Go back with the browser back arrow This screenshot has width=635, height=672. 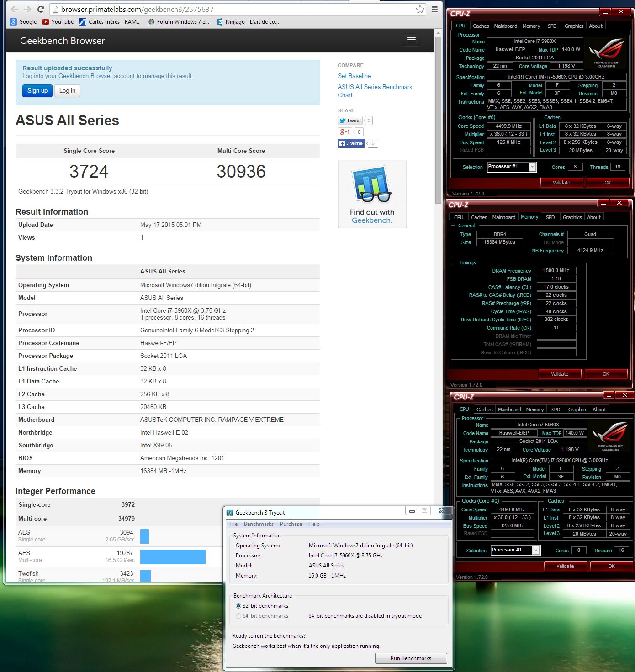point(14,9)
